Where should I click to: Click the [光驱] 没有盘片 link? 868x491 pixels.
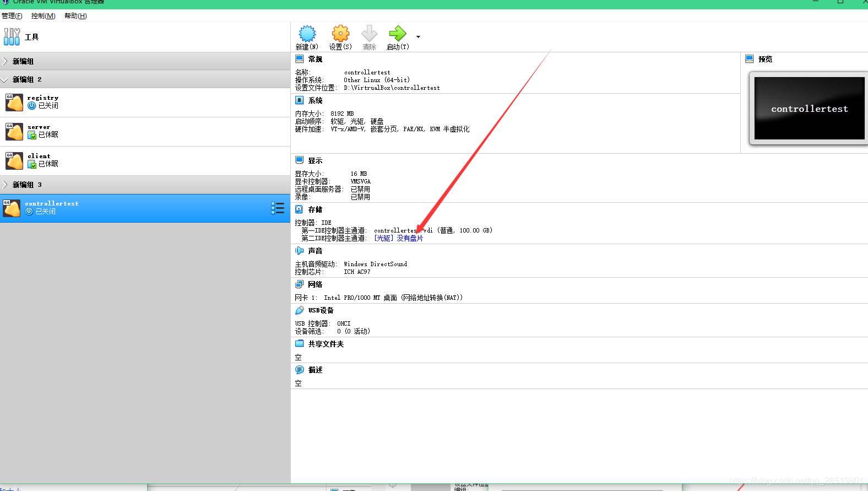398,238
